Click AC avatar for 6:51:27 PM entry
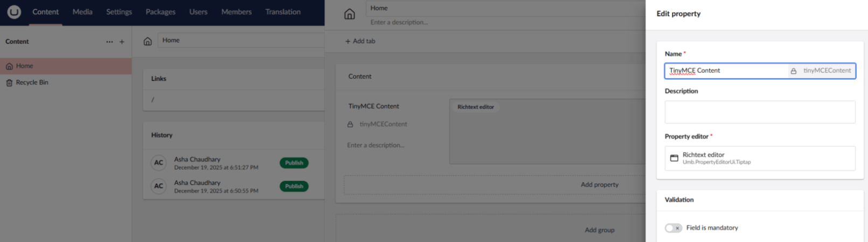Image resolution: width=868 pixels, height=242 pixels. point(158,163)
